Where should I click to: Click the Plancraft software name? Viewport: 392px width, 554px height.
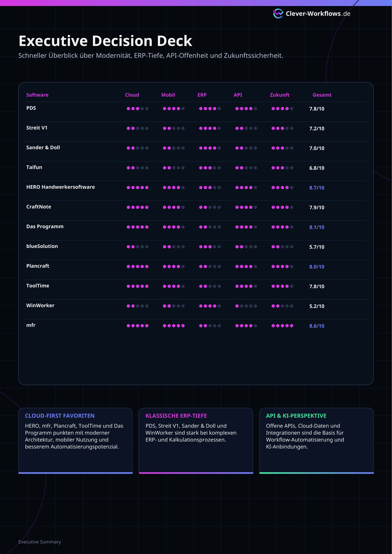38,266
